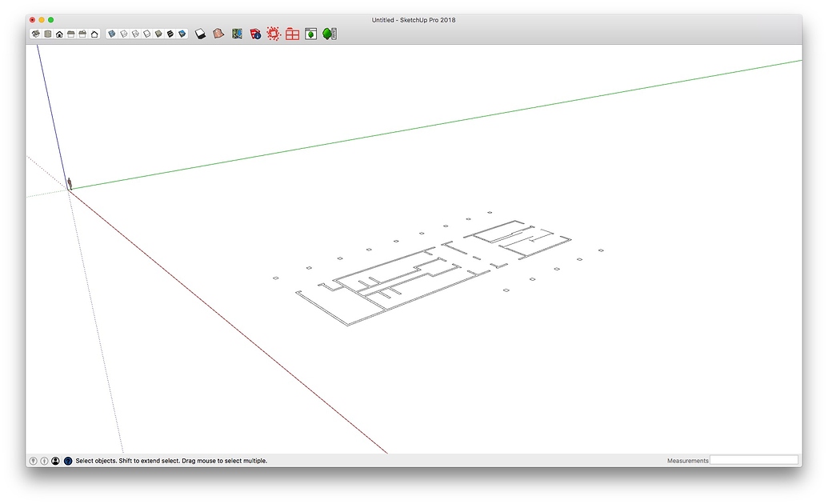The image size is (828, 504).
Task: Click inside the Measurements field
Action: pyautogui.click(x=754, y=459)
